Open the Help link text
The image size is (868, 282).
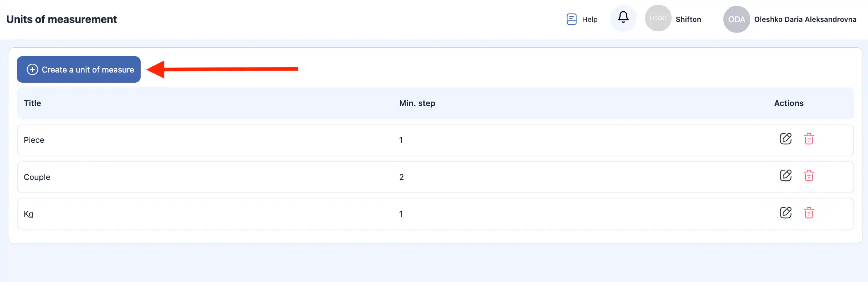pyautogui.click(x=590, y=19)
